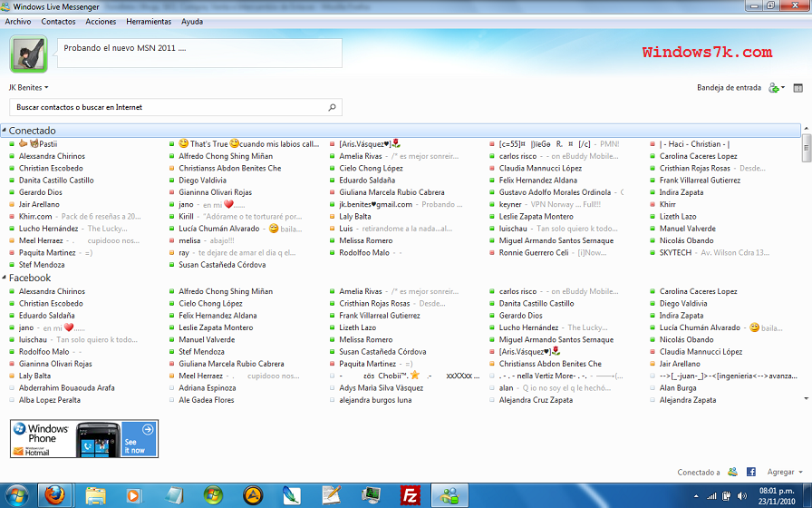The width and height of the screenshot is (812, 508).
Task: Open Windows Explorer folder in taskbar
Action: point(95,496)
